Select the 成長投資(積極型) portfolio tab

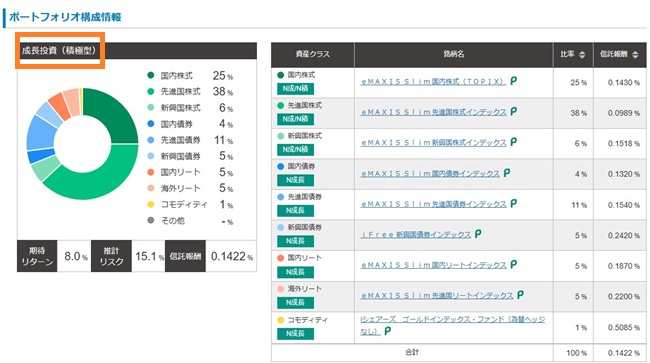[59, 51]
